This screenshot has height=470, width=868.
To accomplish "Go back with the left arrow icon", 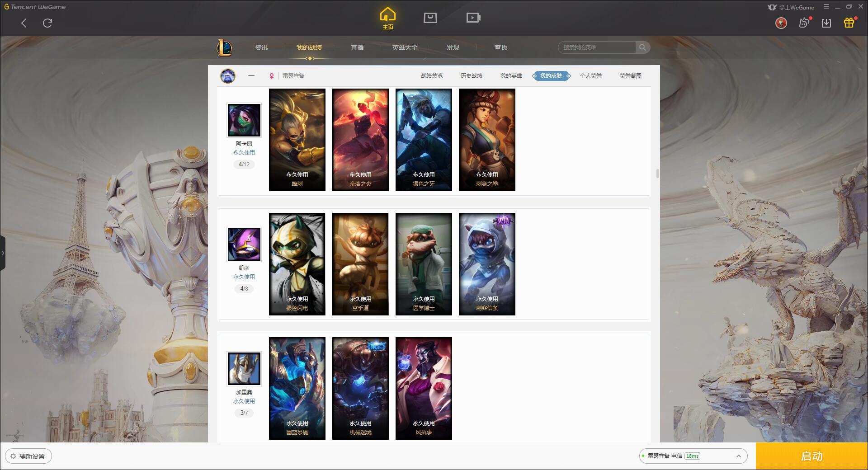I will coord(24,23).
